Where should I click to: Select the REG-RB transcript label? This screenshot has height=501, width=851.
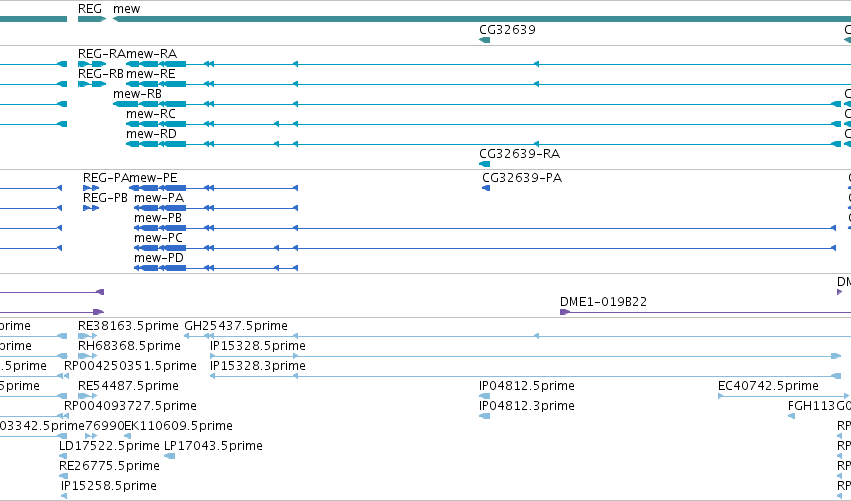click(x=101, y=73)
